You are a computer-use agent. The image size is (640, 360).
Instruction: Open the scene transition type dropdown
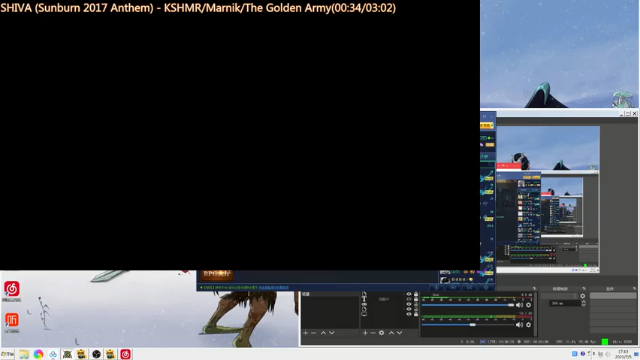tap(560, 296)
